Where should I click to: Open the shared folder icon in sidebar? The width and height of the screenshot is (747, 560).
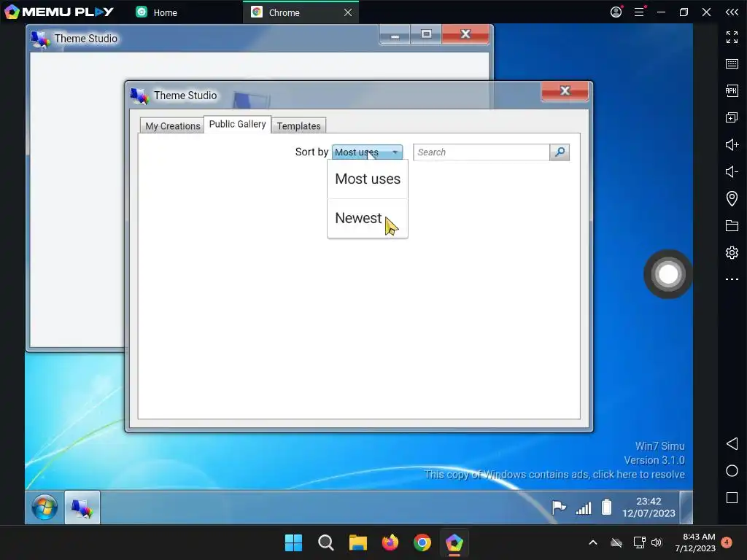(732, 226)
